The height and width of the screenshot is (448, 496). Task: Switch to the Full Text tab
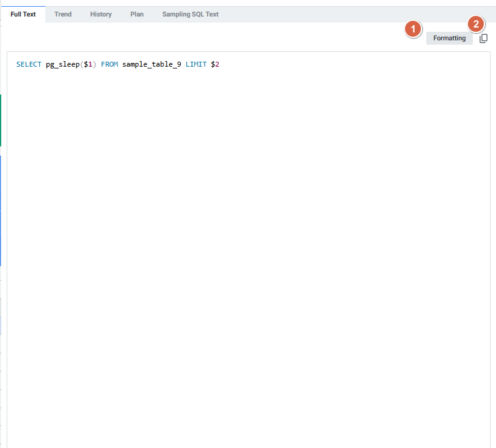[x=23, y=14]
